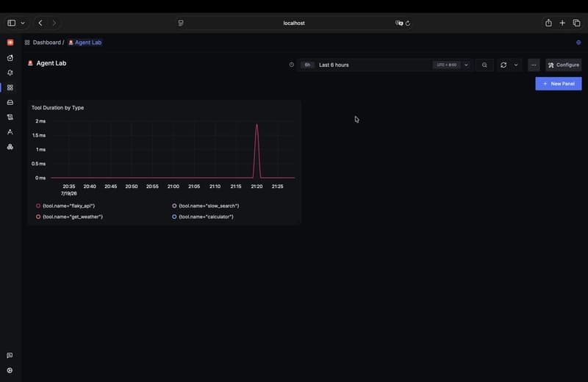The height and width of the screenshot is (382, 588).
Task: Open the UTC+8:00 timezone dropdown chevron
Action: (x=466, y=65)
